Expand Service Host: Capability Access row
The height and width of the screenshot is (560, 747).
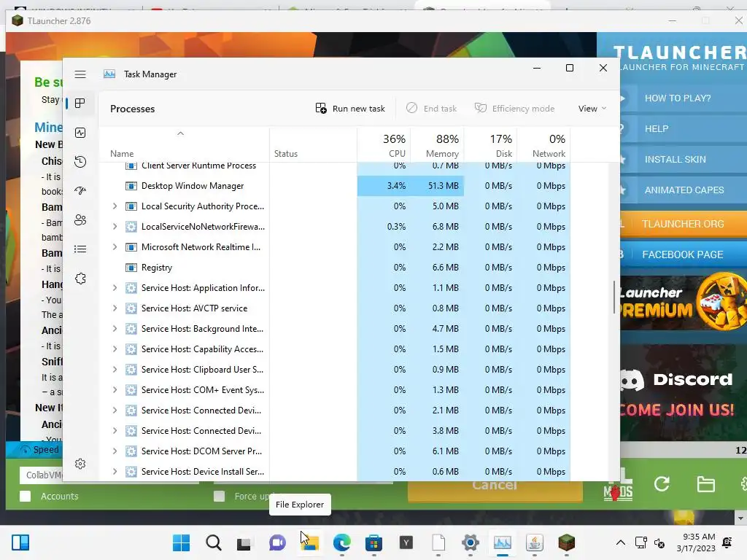(115, 349)
